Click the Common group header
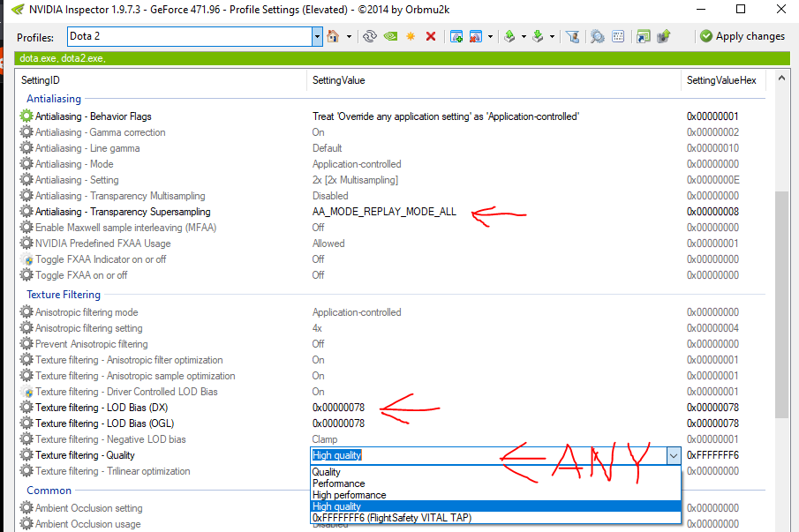Image resolution: width=799 pixels, height=532 pixels. (x=49, y=491)
